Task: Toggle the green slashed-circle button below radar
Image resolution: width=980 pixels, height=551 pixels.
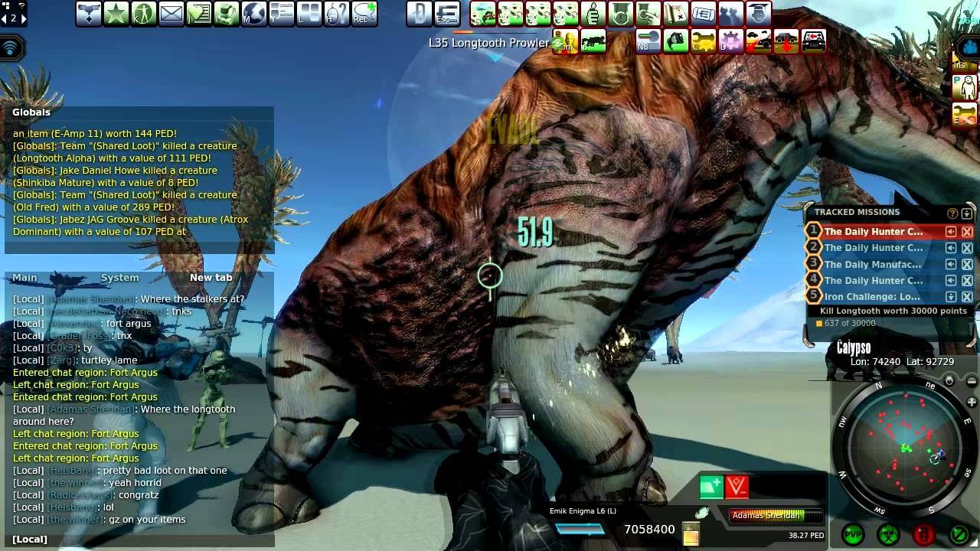Action: (959, 534)
